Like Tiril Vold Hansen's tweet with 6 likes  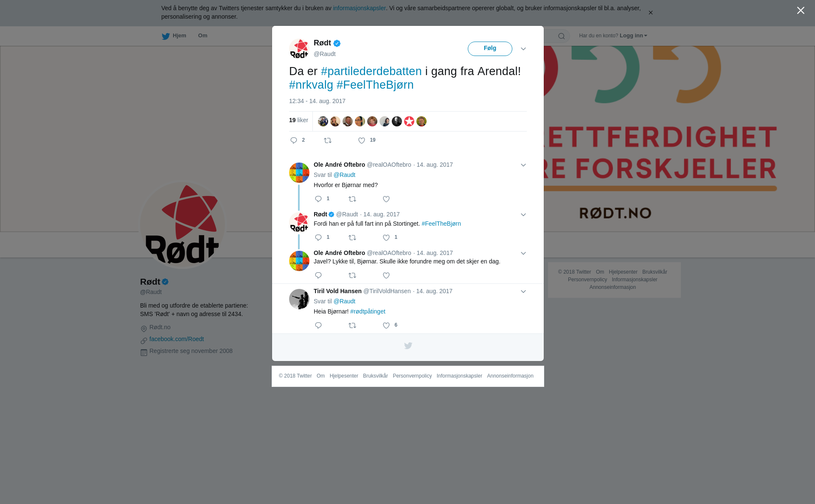pyautogui.click(x=386, y=325)
